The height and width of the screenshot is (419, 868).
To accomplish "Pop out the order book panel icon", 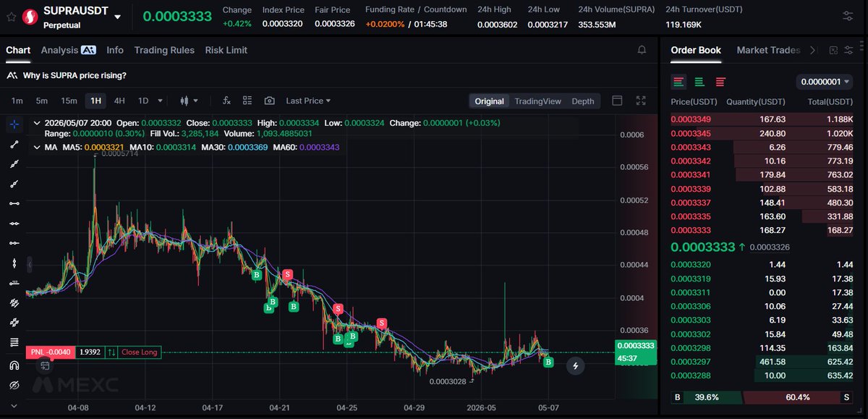I will tap(833, 50).
